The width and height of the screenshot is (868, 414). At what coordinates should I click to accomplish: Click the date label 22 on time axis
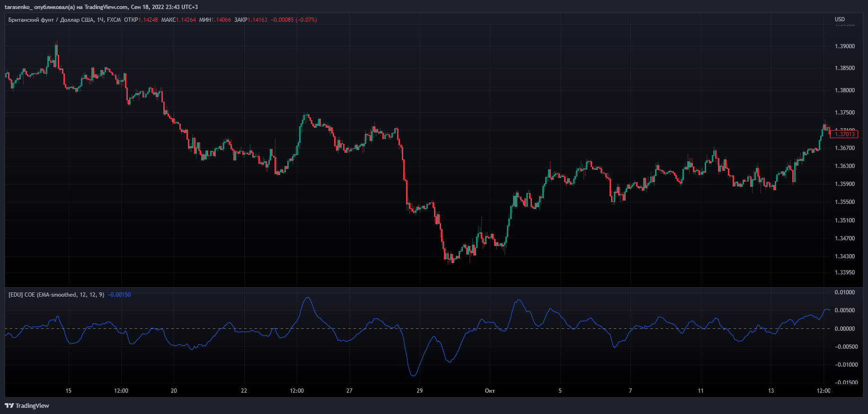[244, 391]
